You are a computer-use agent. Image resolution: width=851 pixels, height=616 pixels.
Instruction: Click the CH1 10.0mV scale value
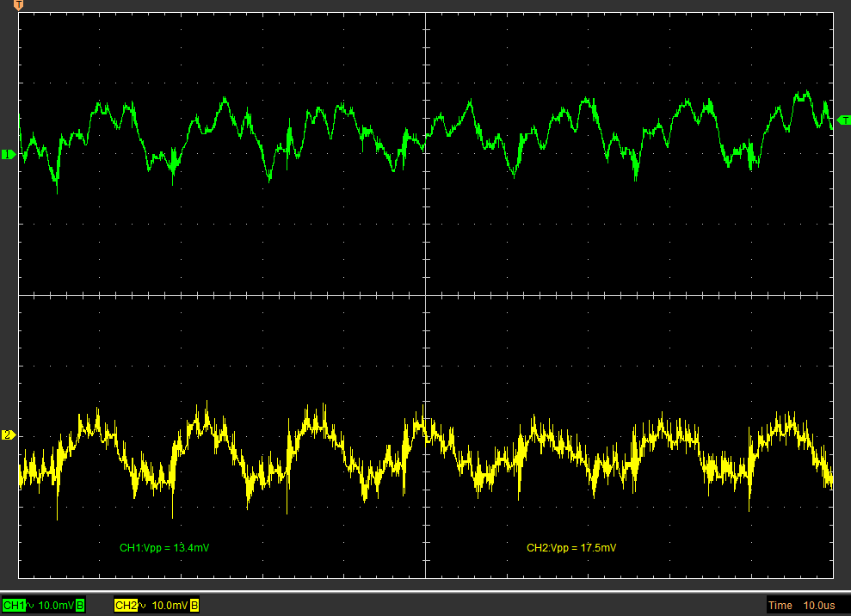tap(57, 605)
